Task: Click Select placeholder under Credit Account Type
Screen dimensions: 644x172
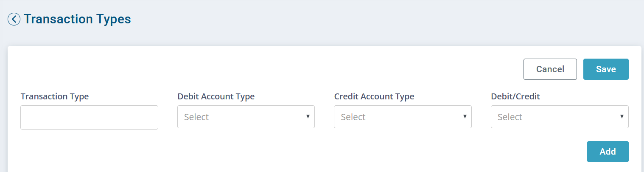Action: (353, 117)
